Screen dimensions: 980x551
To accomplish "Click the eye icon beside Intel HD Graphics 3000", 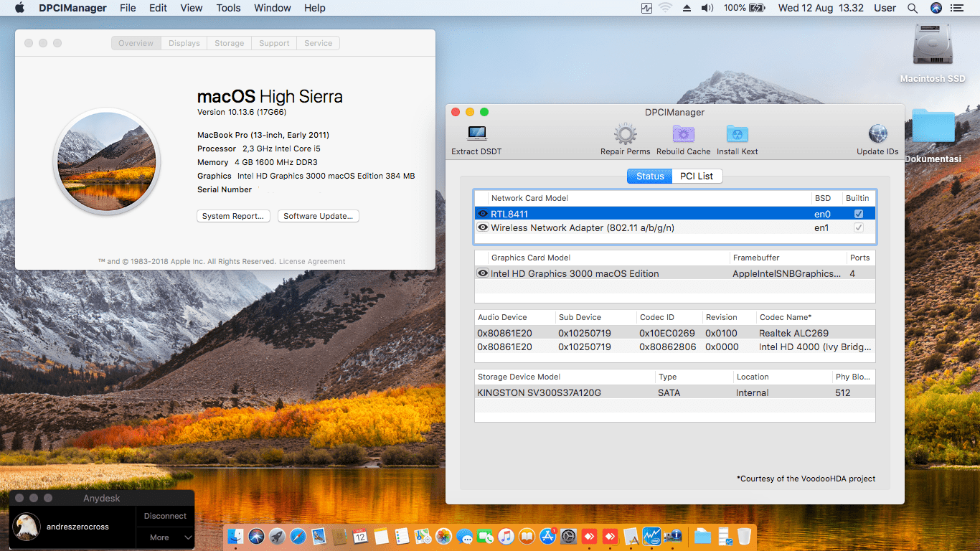I will (483, 273).
